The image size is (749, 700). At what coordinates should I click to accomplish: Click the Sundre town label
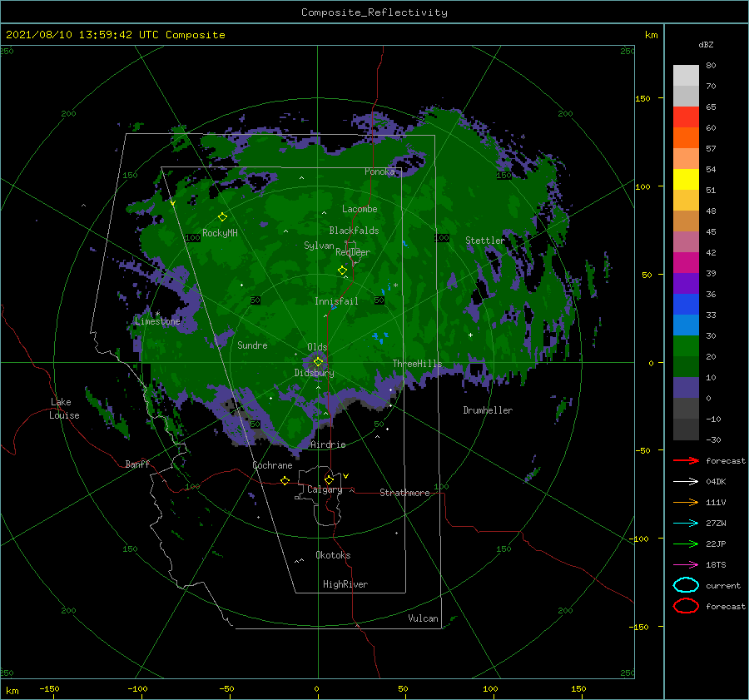tap(252, 345)
